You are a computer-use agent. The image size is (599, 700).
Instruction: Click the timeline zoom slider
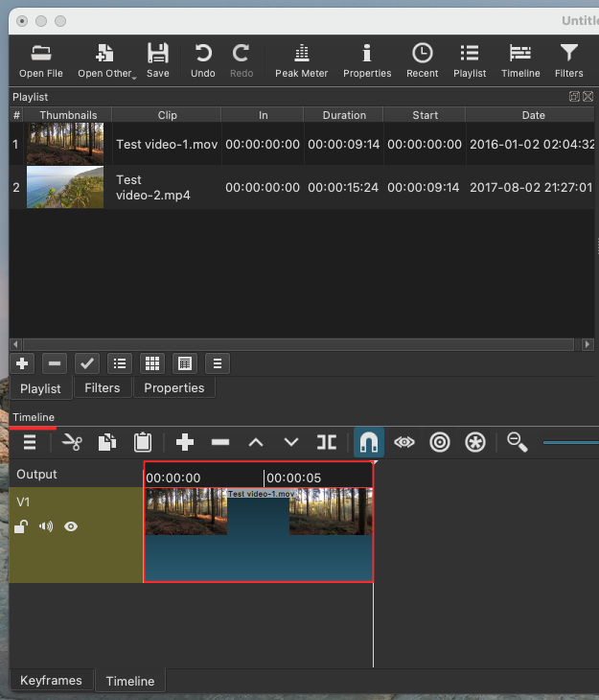[x=570, y=442]
